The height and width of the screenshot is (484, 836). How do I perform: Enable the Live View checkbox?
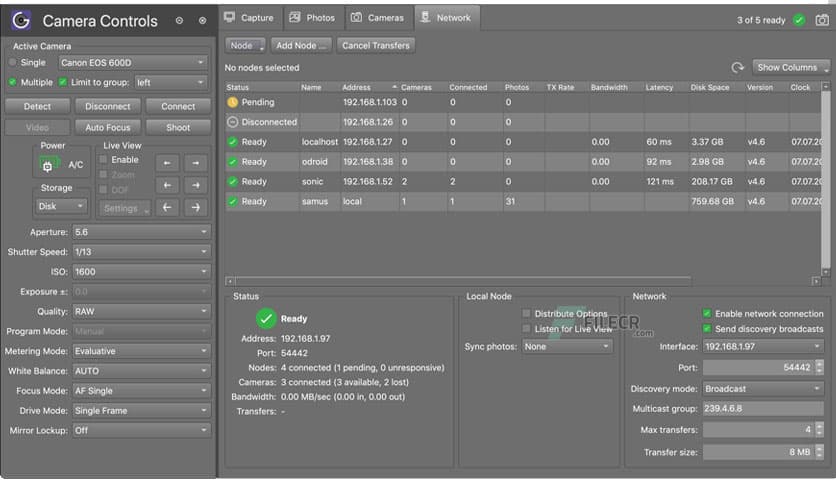click(103, 159)
